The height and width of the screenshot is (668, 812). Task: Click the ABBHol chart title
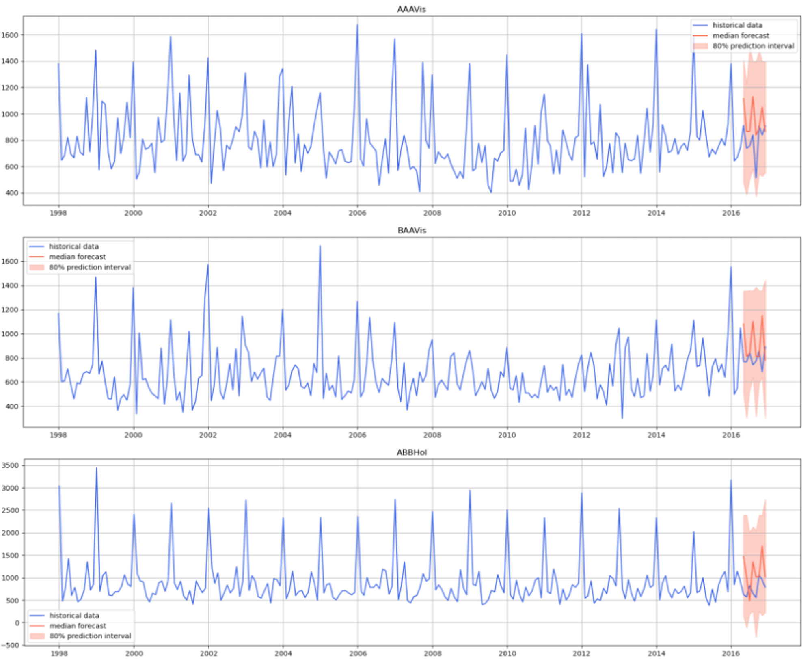tap(411, 452)
